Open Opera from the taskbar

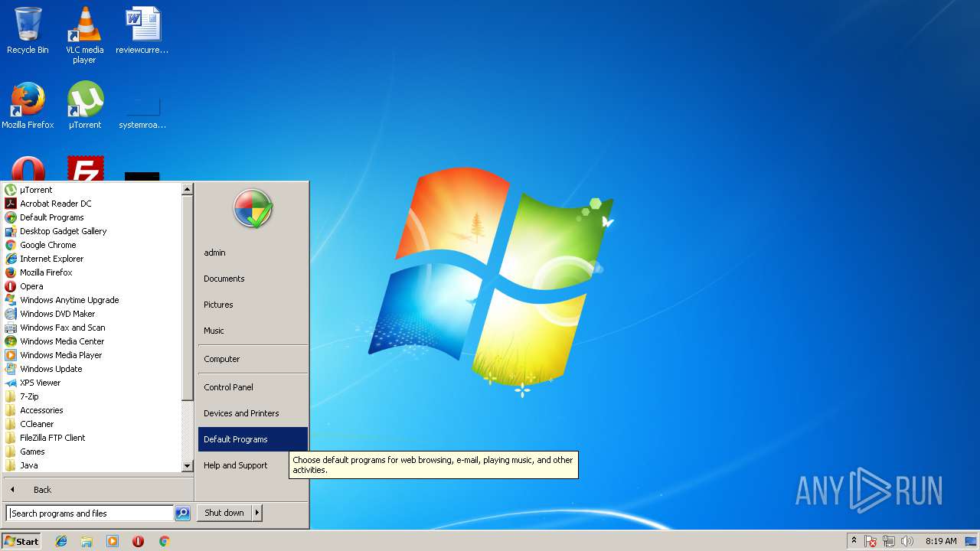tap(139, 541)
